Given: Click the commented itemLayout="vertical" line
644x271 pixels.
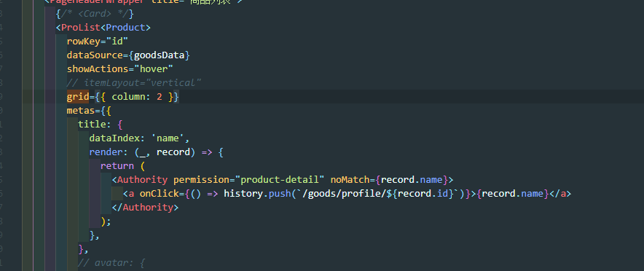Looking at the screenshot, I should pos(134,83).
